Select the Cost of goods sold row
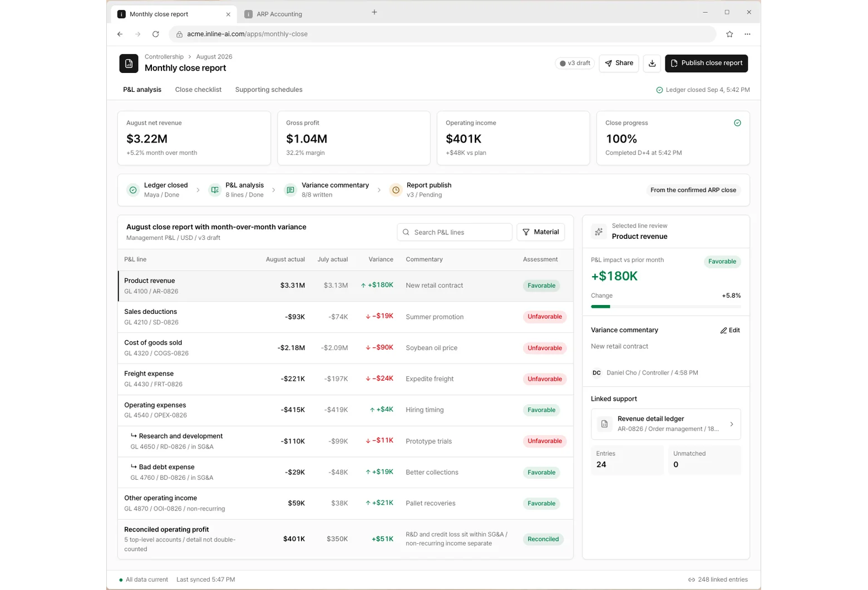Viewport: 868px width, 590px height. click(x=346, y=348)
